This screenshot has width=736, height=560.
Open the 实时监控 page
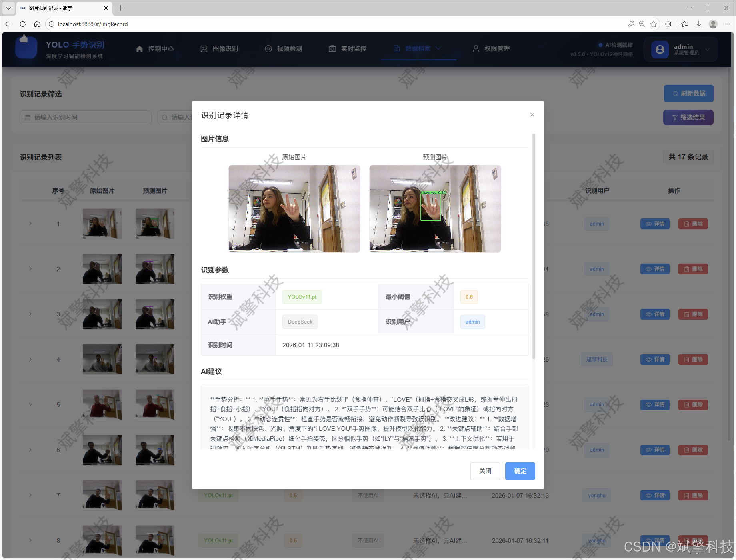point(348,48)
